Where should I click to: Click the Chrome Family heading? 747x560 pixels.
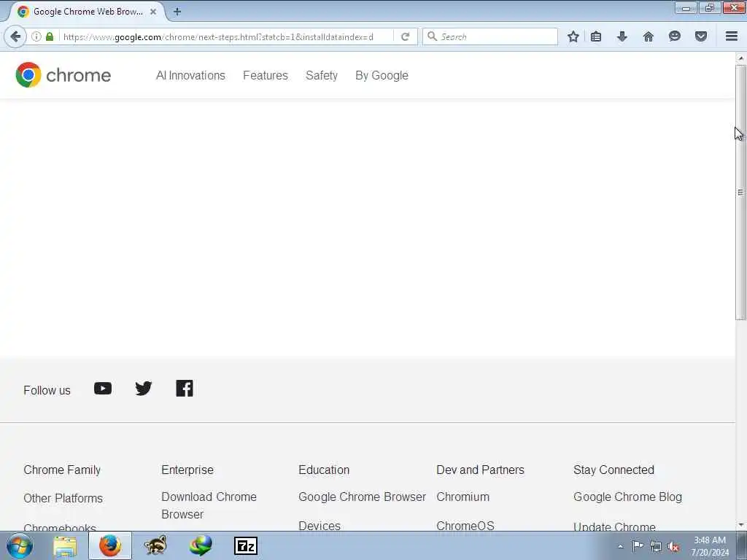(62, 470)
